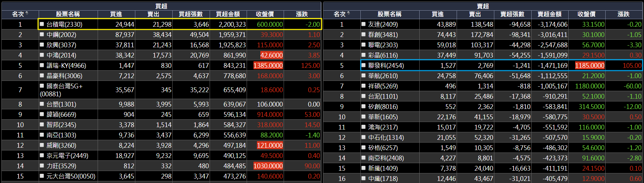Enable the checkbox for 緯穎(6669)
The width and height of the screenshot is (644, 183).
tap(42, 114)
